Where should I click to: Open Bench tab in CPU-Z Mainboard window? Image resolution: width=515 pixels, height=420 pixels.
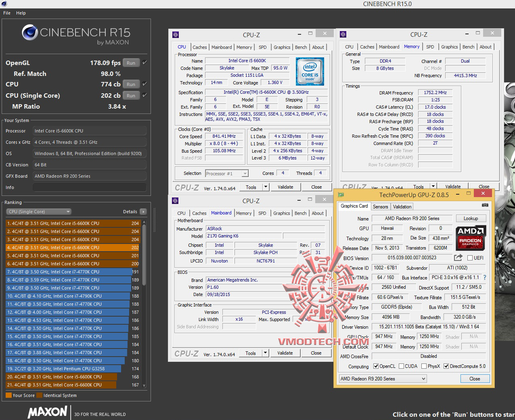[301, 213]
